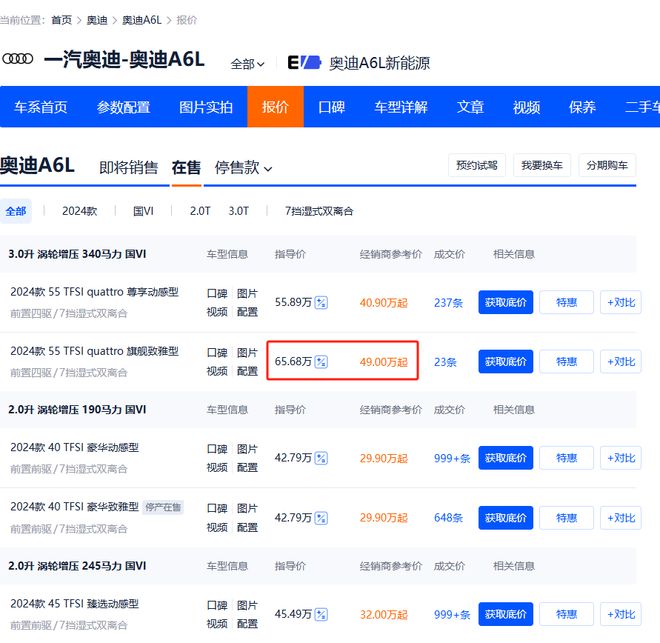The image size is (660, 643).
Task: Open 2024款 55 TFSI quattro 旗舰致雅型 link
Action: 94,351
